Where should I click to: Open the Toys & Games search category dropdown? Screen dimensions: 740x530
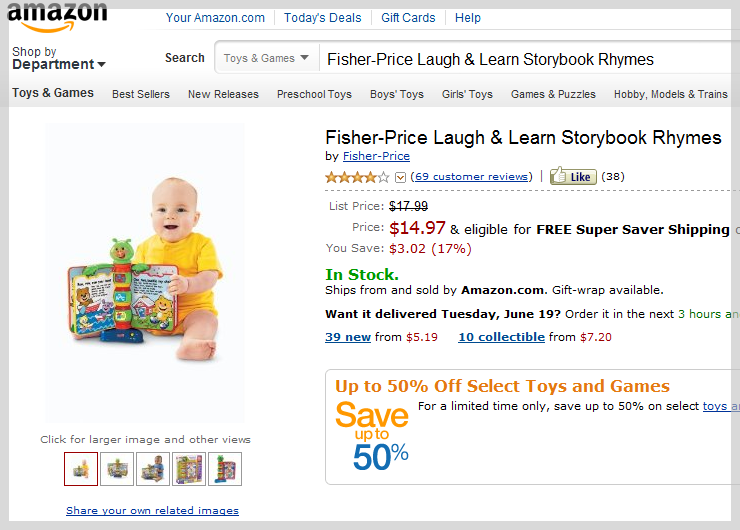point(266,58)
